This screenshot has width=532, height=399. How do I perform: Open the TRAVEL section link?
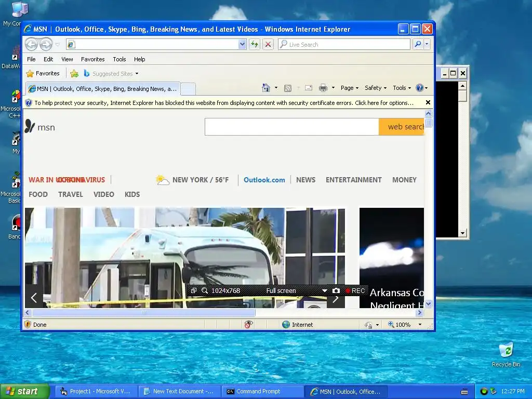click(70, 194)
